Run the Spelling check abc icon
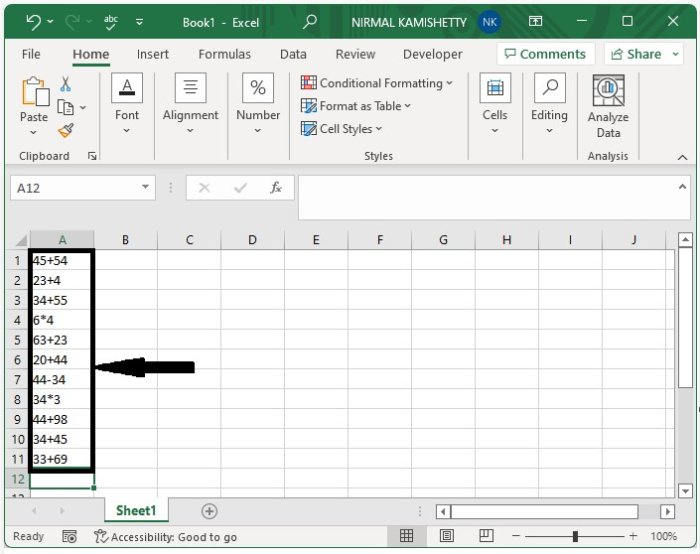The height and width of the screenshot is (554, 700). (110, 21)
